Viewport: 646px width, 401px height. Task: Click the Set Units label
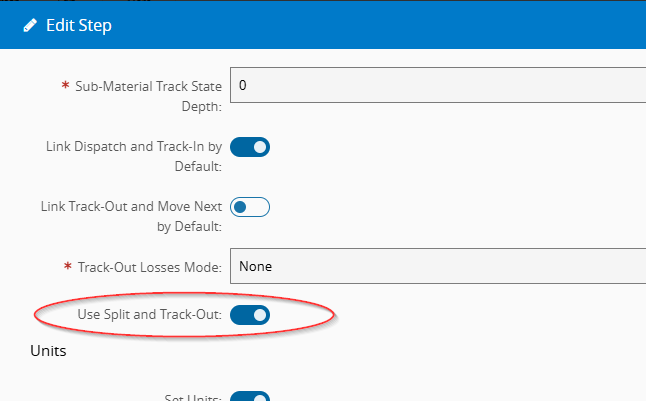click(x=192, y=397)
